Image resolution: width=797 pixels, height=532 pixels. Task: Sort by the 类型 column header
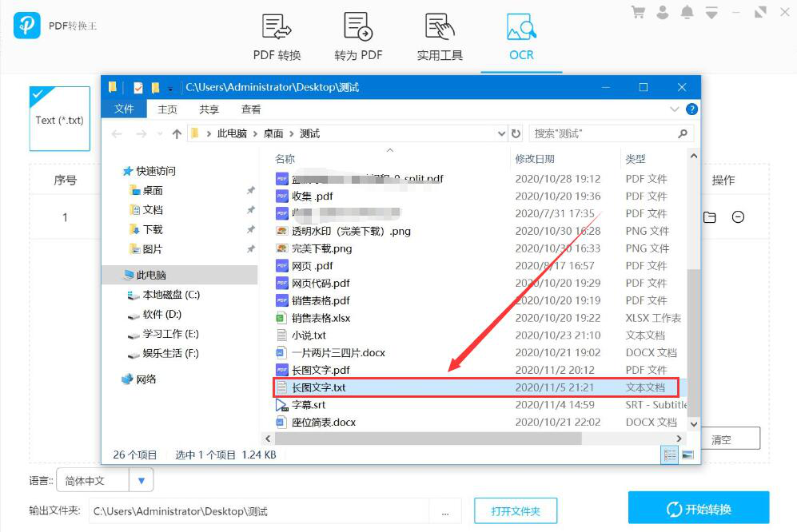(x=636, y=159)
